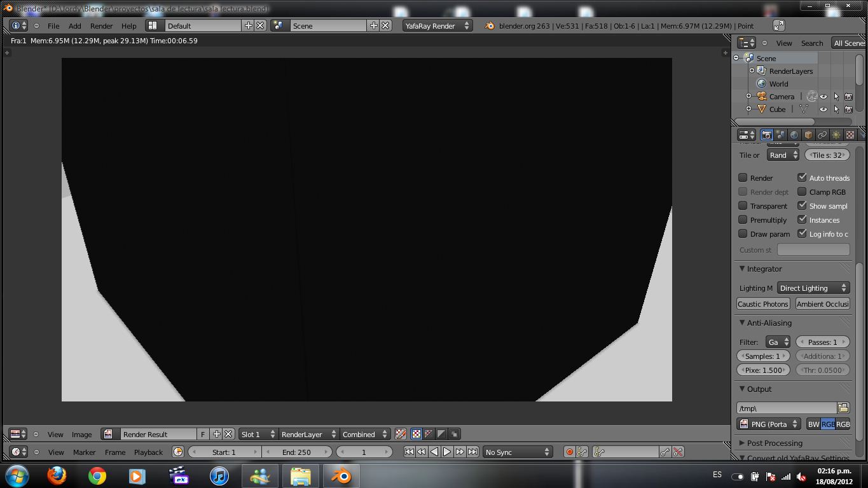Open the Texture properties checker icon

click(850, 135)
